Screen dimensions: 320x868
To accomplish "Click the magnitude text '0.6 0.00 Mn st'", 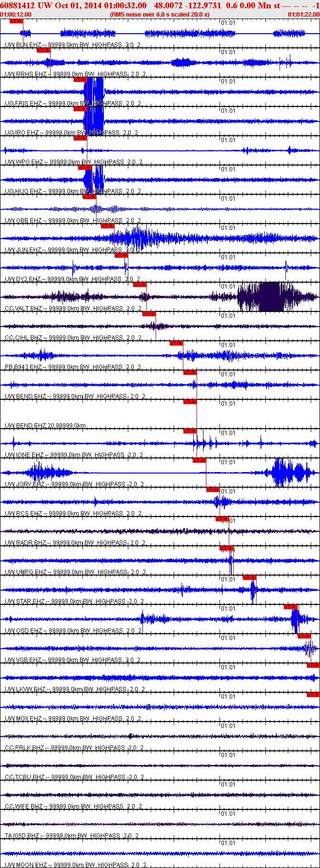I will 253,5.
